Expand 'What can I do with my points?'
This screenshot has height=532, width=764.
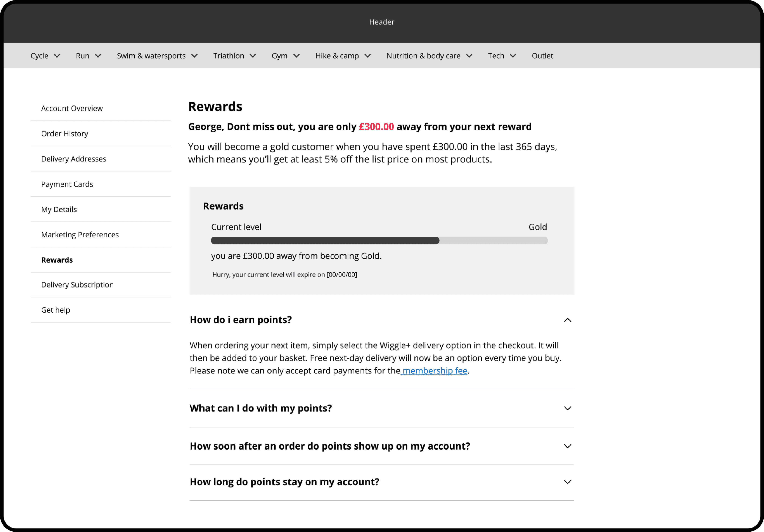coord(567,408)
